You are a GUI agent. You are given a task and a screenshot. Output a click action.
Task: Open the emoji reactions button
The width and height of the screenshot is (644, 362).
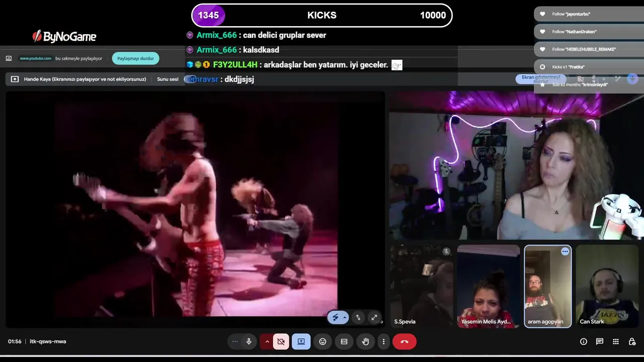tap(323, 341)
